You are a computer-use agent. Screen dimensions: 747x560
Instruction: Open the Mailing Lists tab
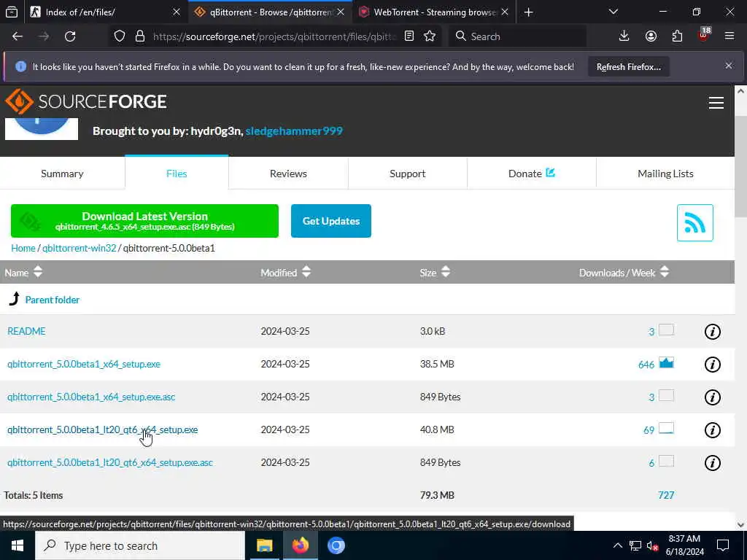665,174
